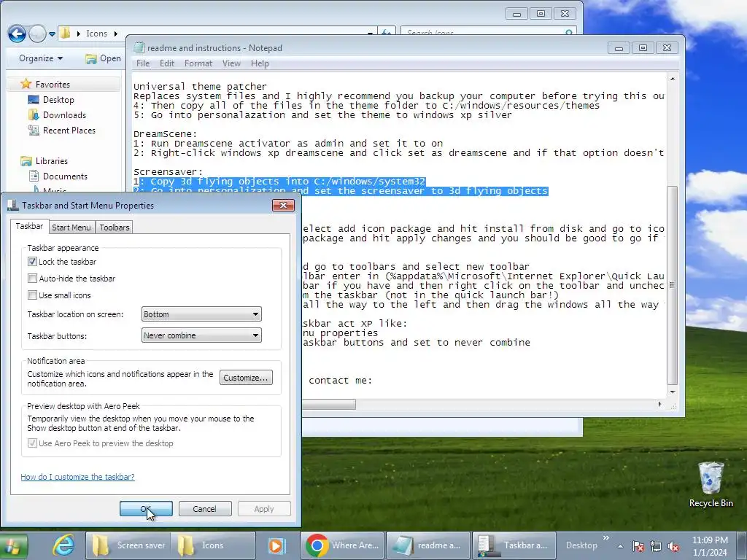Launch Internet Explorer from taskbar

tap(64, 545)
